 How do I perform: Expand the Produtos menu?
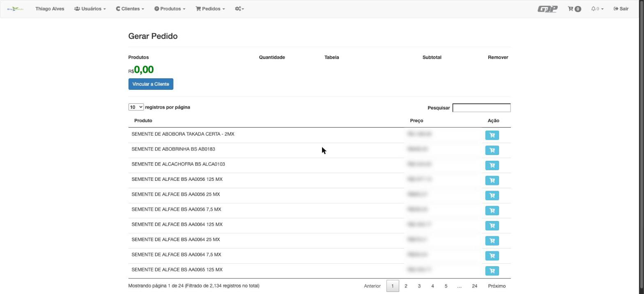tap(170, 9)
